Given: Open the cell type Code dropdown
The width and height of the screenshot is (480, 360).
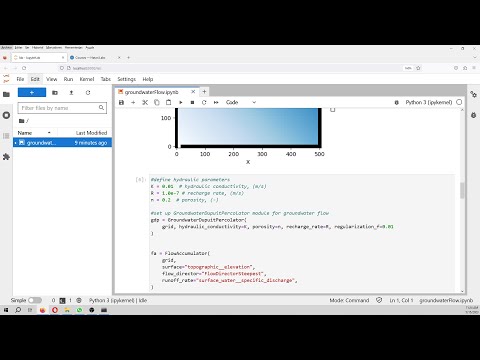Looking at the screenshot, I should click(x=241, y=102).
